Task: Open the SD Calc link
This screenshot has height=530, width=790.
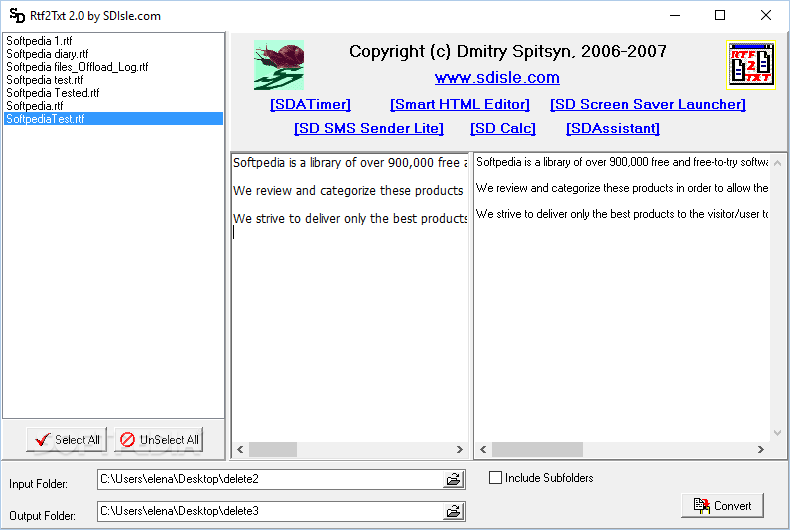Action: 503,128
